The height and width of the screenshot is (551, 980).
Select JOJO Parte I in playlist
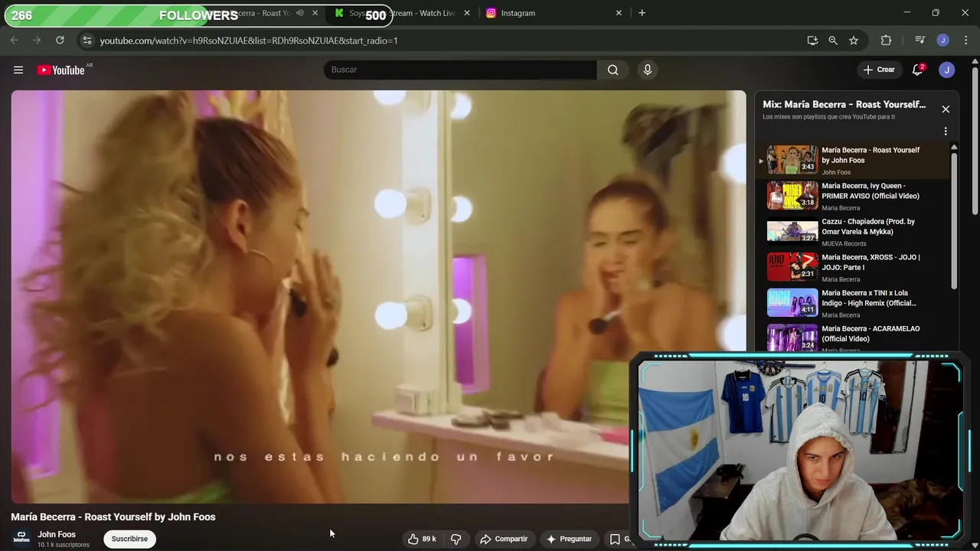click(x=852, y=268)
